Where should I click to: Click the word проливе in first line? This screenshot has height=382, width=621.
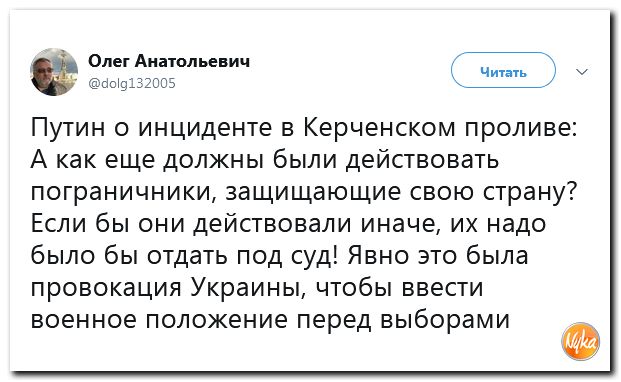point(520,128)
